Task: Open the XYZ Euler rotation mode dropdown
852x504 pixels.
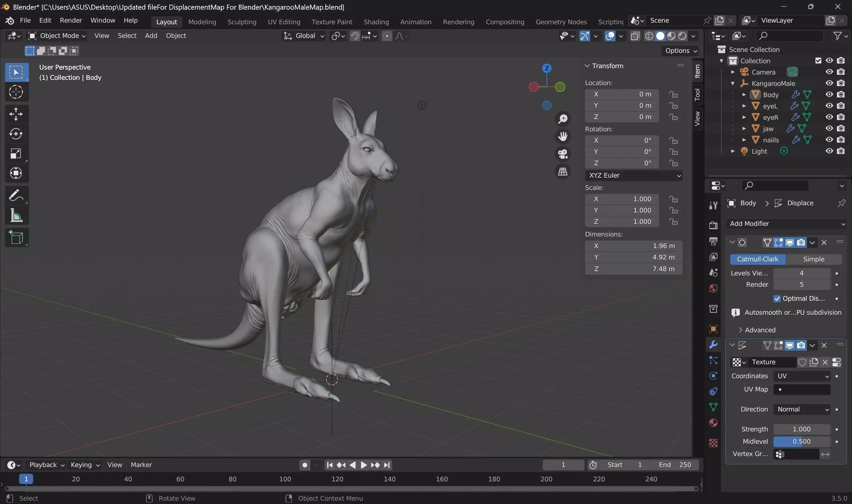Action: [634, 176]
